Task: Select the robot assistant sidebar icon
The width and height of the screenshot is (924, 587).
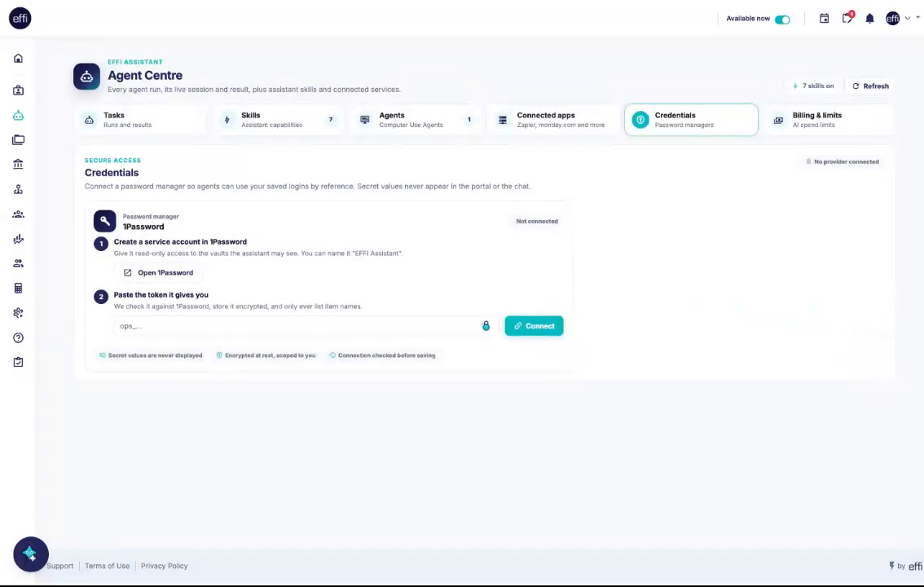Action: tap(18, 116)
